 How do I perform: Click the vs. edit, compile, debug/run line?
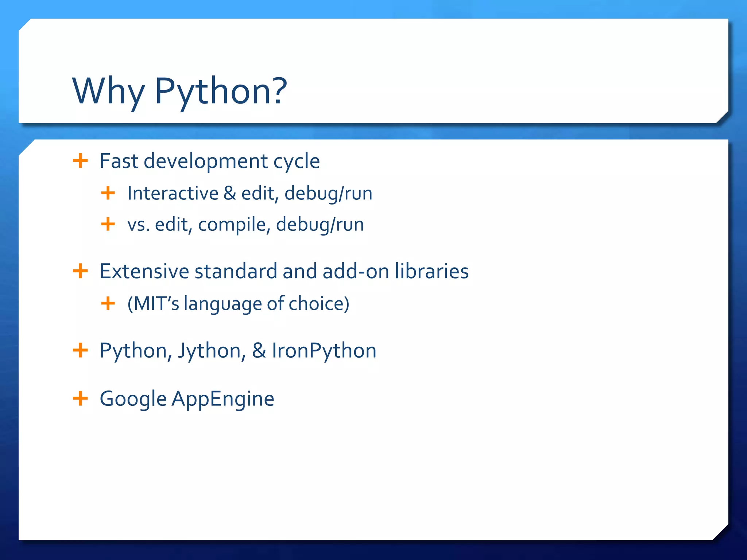tap(245, 225)
